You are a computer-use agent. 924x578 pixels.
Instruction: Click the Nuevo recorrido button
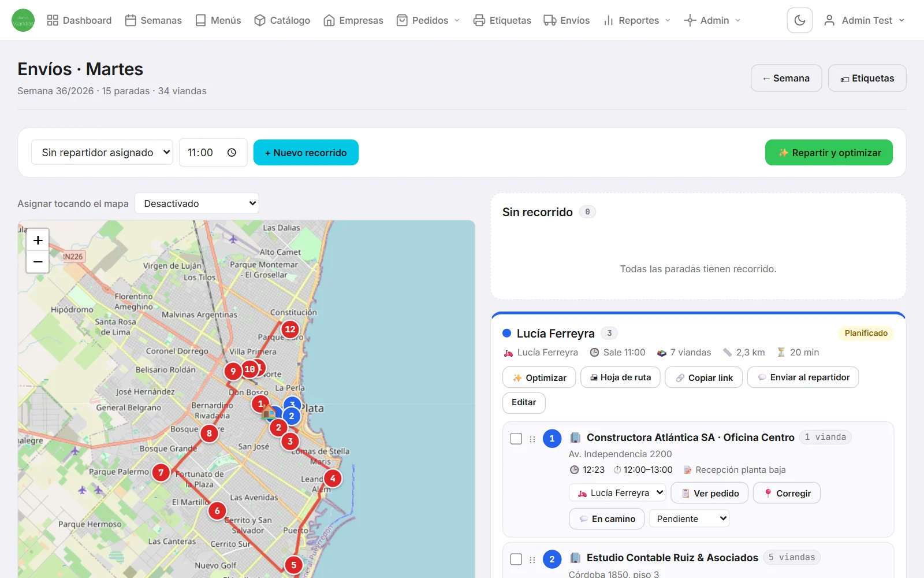pos(306,153)
